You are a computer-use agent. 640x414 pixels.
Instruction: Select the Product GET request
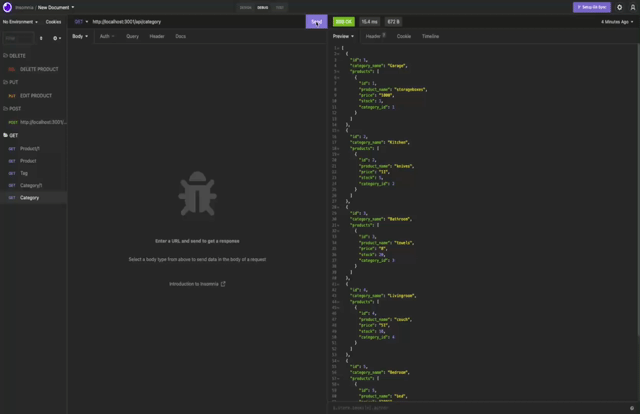[33, 161]
